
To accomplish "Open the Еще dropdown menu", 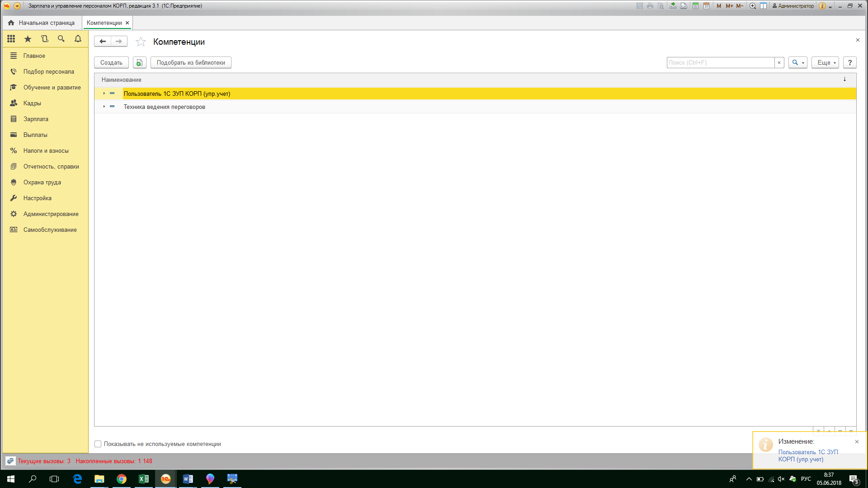I will (825, 62).
